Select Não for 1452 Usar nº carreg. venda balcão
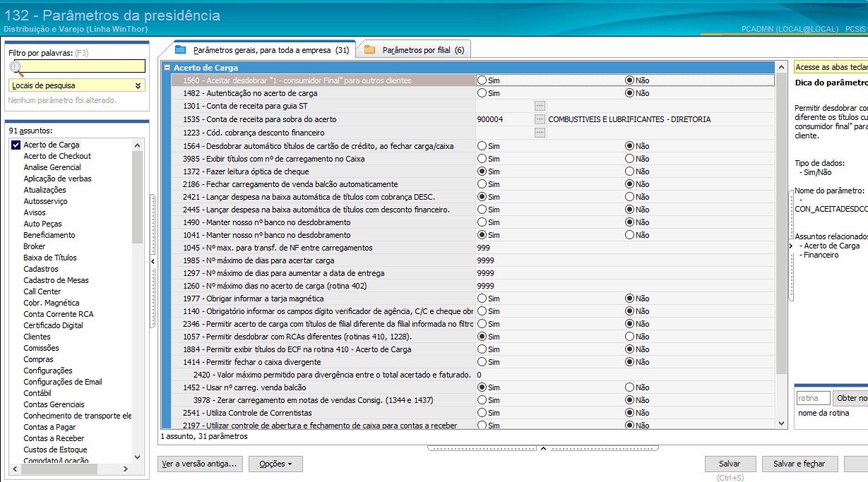Image resolution: width=868 pixels, height=482 pixels. click(629, 387)
